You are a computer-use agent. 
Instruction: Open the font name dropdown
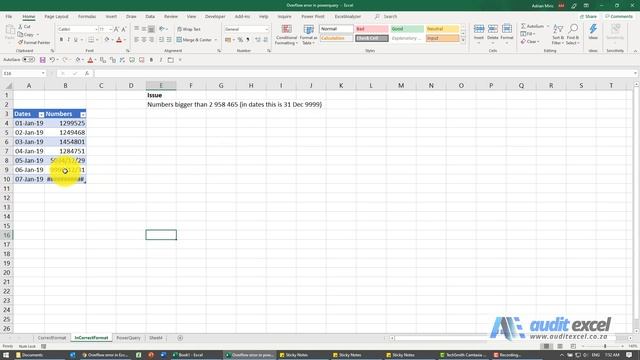pyautogui.click(x=96, y=29)
